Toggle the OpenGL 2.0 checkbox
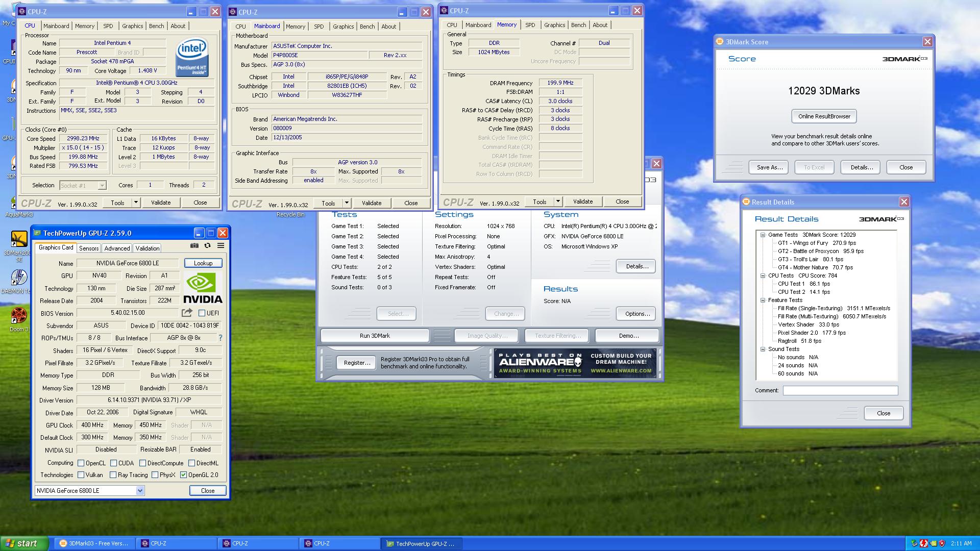 click(183, 475)
